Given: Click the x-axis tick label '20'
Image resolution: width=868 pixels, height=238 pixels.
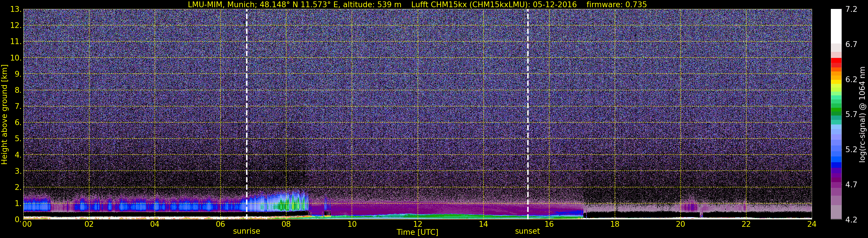Looking at the screenshot, I should tap(680, 224).
